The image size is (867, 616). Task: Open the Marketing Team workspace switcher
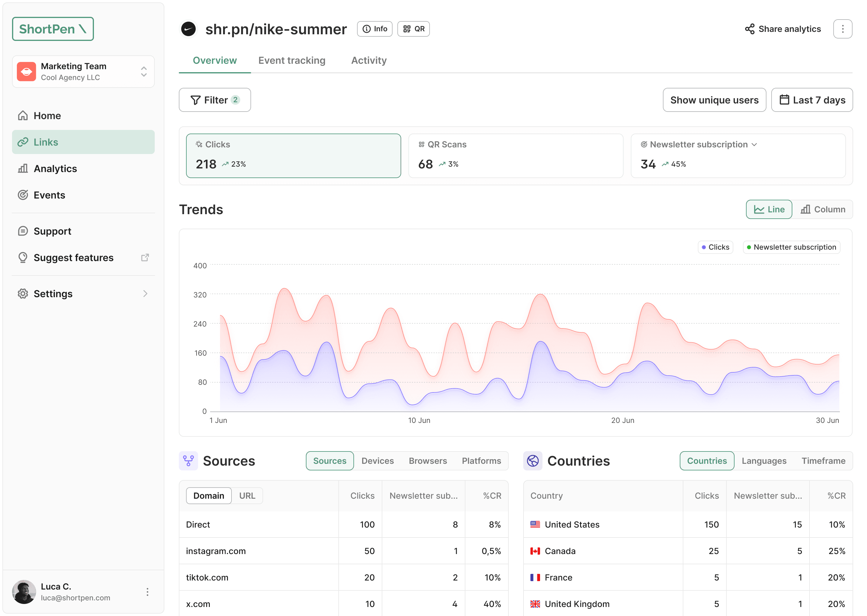coord(83,71)
